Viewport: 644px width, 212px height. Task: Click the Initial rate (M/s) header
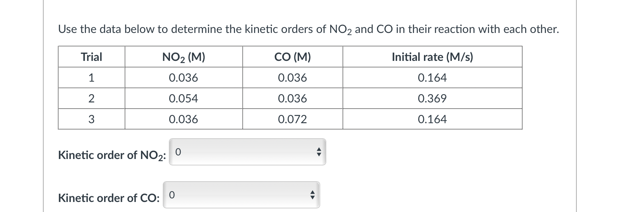tap(433, 56)
